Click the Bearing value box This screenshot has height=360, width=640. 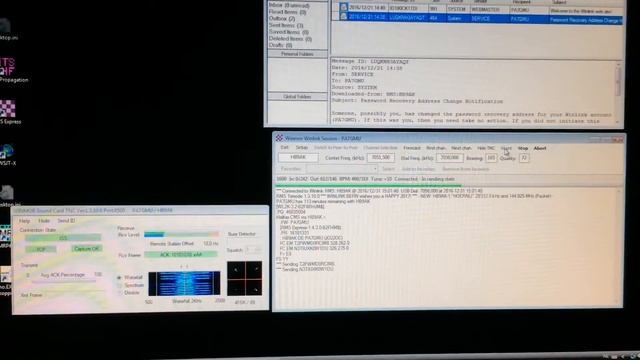click(x=491, y=158)
